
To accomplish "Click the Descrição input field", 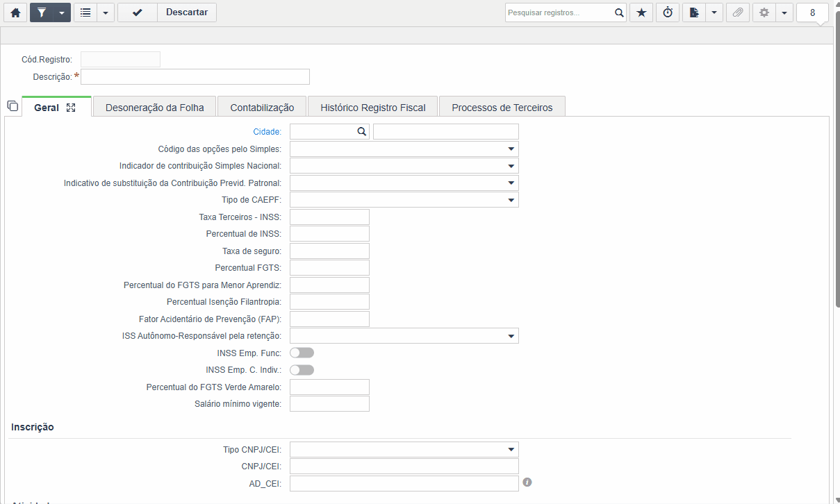I will pos(195,76).
